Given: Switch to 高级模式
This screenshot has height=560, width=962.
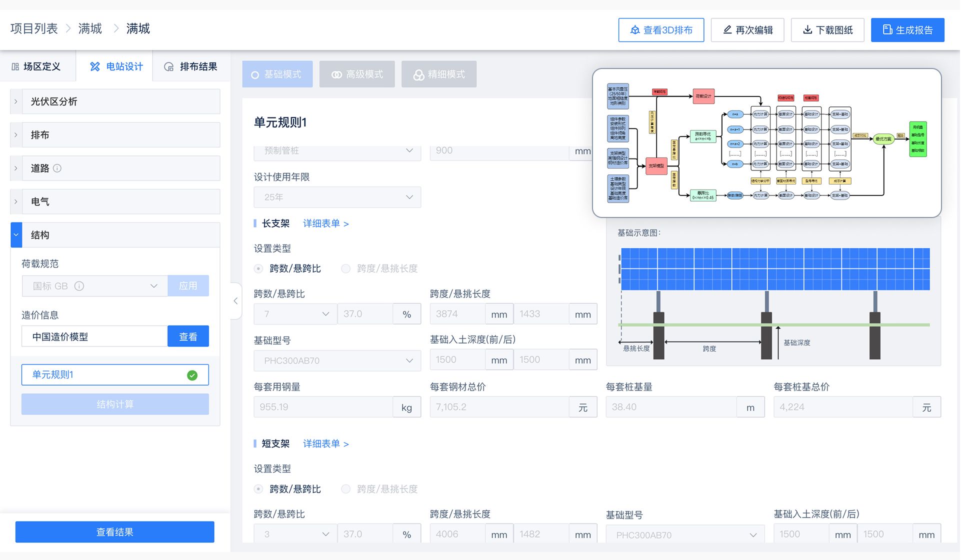Looking at the screenshot, I should tap(357, 74).
